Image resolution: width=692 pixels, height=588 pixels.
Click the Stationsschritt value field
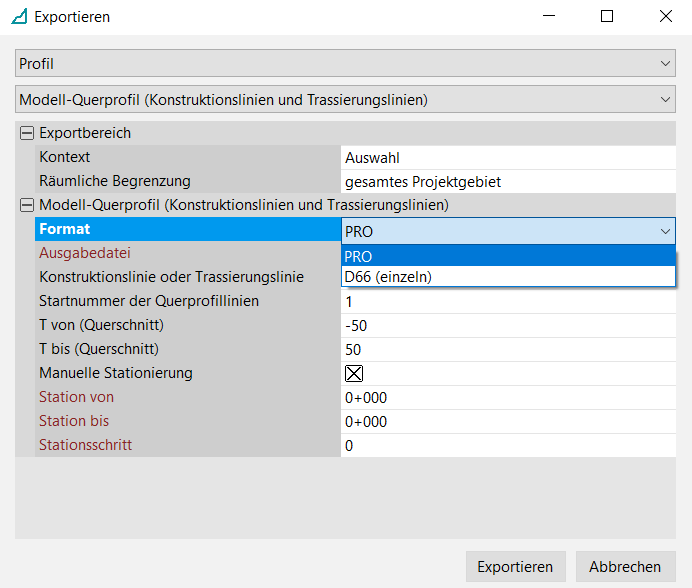[x=508, y=446]
